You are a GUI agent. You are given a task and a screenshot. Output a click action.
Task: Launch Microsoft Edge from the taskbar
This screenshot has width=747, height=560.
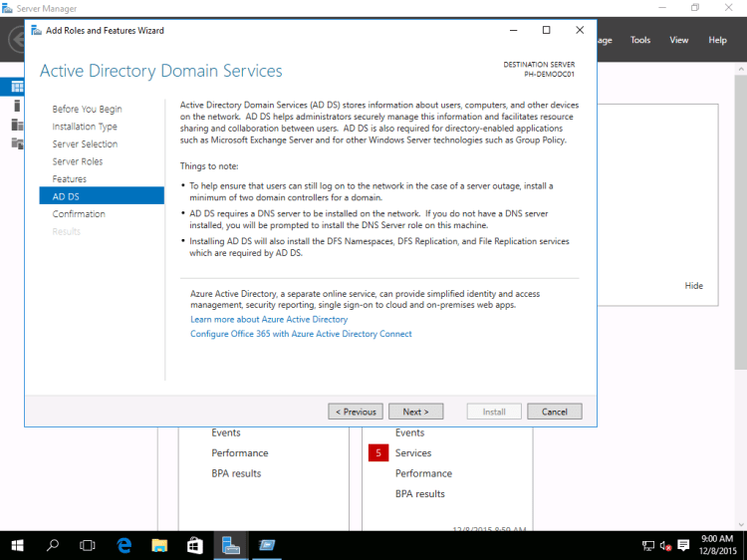pos(124,545)
